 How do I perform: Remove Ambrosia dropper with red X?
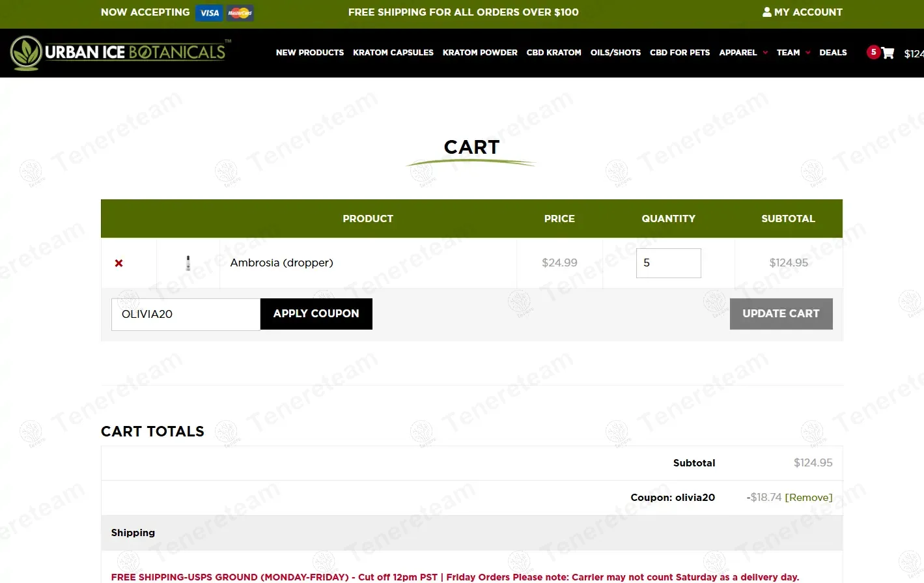point(119,263)
